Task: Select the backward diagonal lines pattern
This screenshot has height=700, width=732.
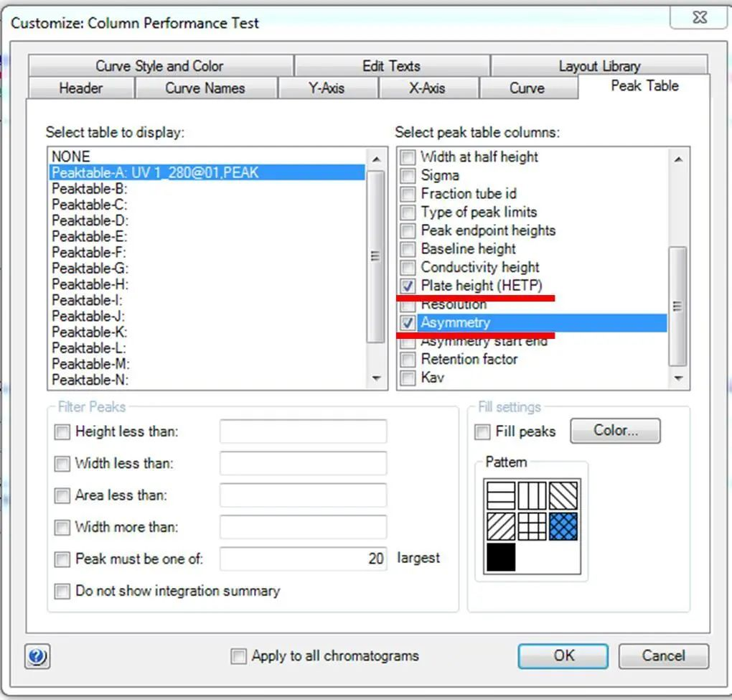Action: pos(563,495)
